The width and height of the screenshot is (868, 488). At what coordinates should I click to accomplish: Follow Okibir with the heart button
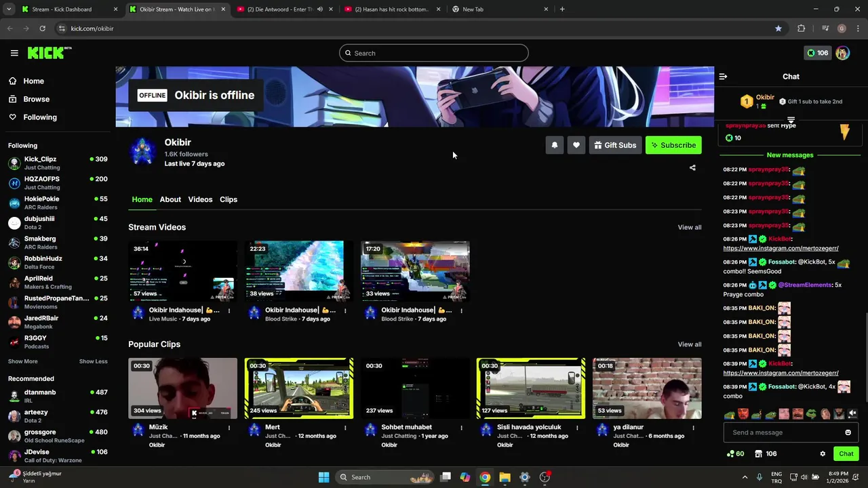[576, 145]
